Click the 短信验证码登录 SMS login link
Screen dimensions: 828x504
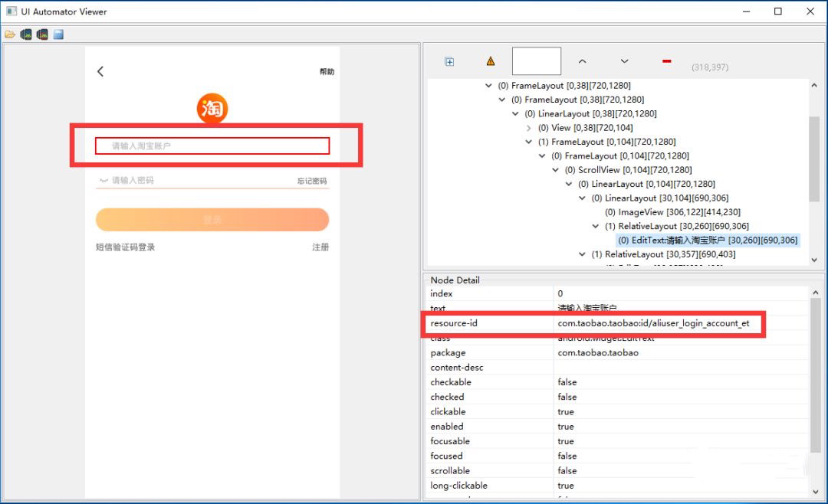click(x=125, y=247)
